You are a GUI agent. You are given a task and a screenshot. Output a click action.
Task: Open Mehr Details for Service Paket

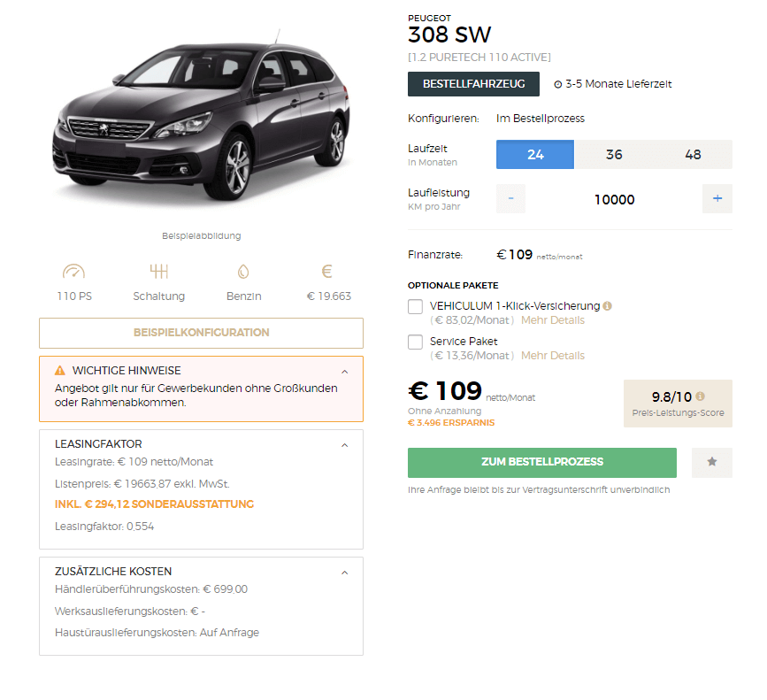coord(553,356)
